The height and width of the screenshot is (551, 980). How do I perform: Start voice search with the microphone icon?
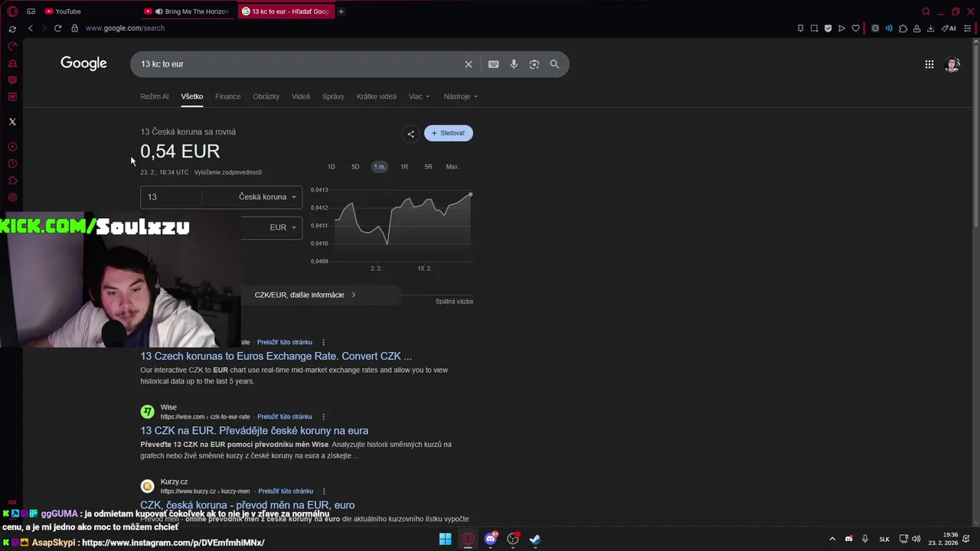pos(514,64)
